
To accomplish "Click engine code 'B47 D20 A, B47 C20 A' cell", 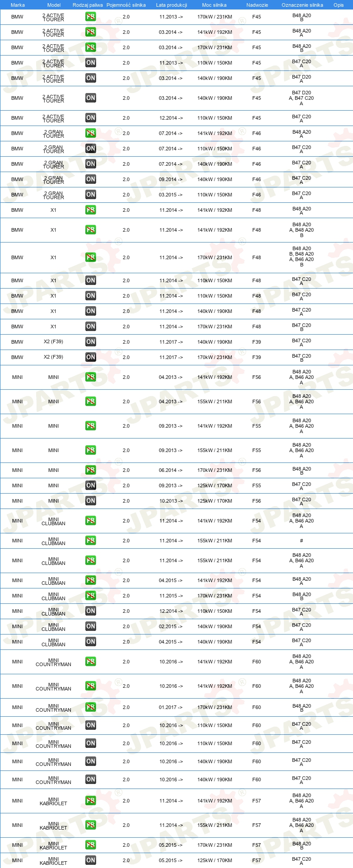I will [x=302, y=98].
